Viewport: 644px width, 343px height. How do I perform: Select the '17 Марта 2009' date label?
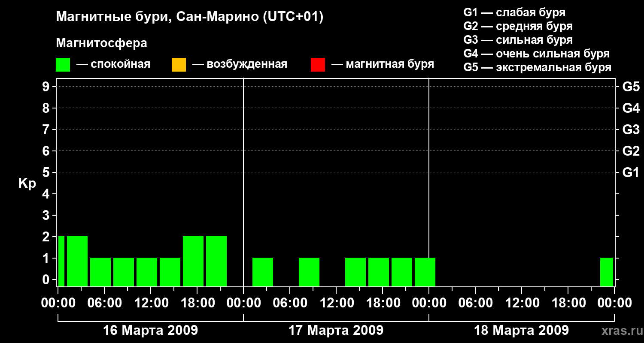[336, 331]
